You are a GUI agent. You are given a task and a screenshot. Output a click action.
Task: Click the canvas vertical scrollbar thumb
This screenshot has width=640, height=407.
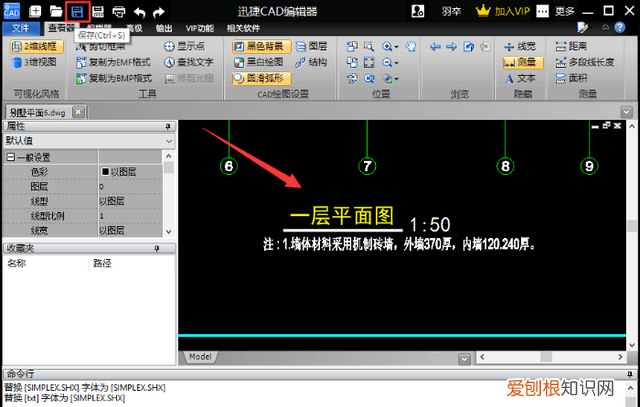[632, 226]
